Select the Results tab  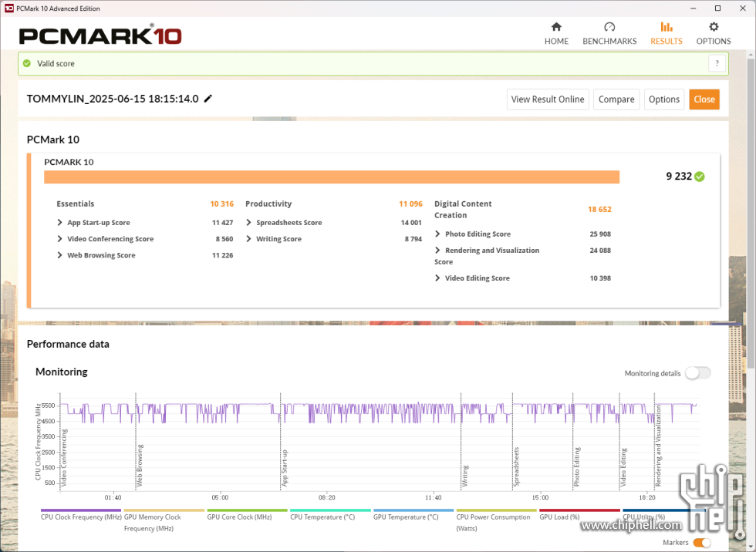[667, 33]
